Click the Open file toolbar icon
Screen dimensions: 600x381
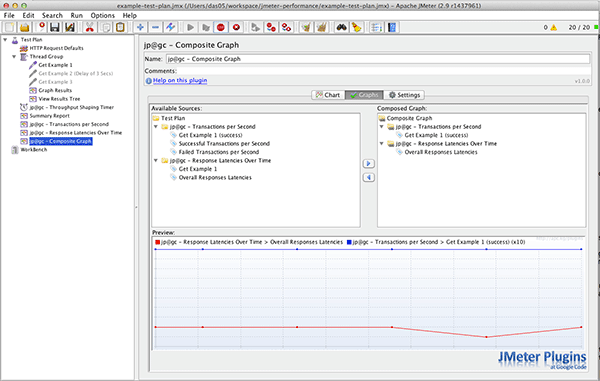click(24, 27)
